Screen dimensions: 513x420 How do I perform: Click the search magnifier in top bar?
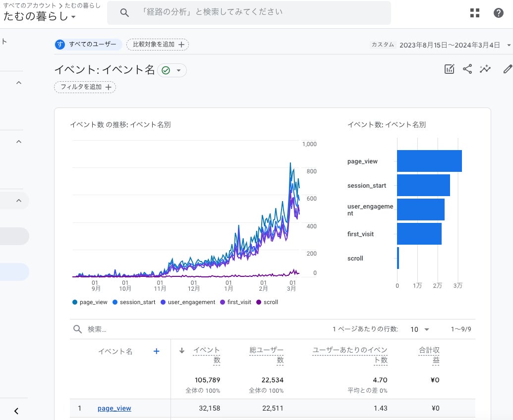click(x=124, y=13)
